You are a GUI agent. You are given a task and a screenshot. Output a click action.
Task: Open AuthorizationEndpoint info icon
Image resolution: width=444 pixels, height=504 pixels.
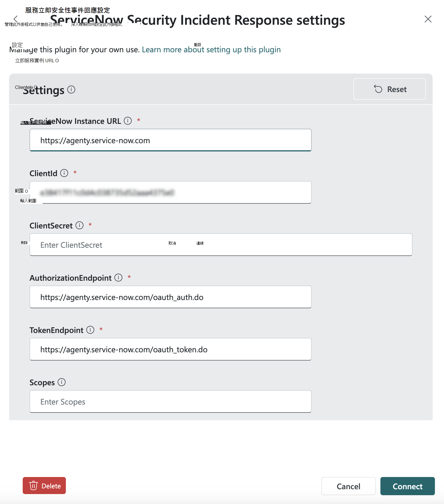point(118,278)
